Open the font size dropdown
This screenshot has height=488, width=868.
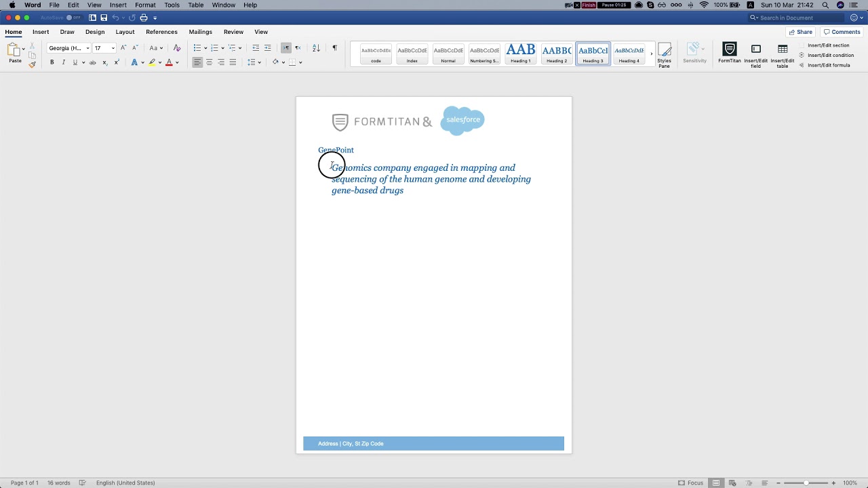(x=113, y=48)
